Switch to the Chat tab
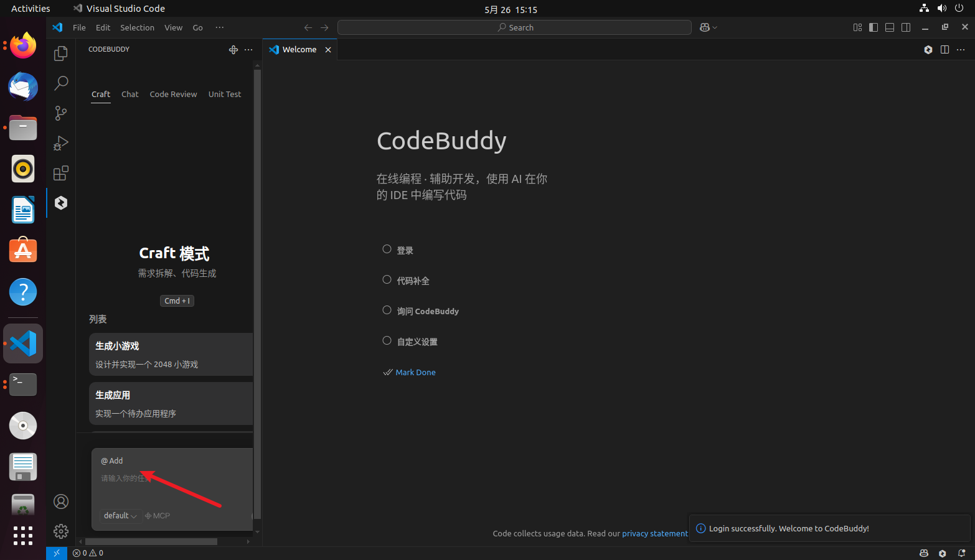This screenshot has width=975, height=560. pyautogui.click(x=130, y=95)
